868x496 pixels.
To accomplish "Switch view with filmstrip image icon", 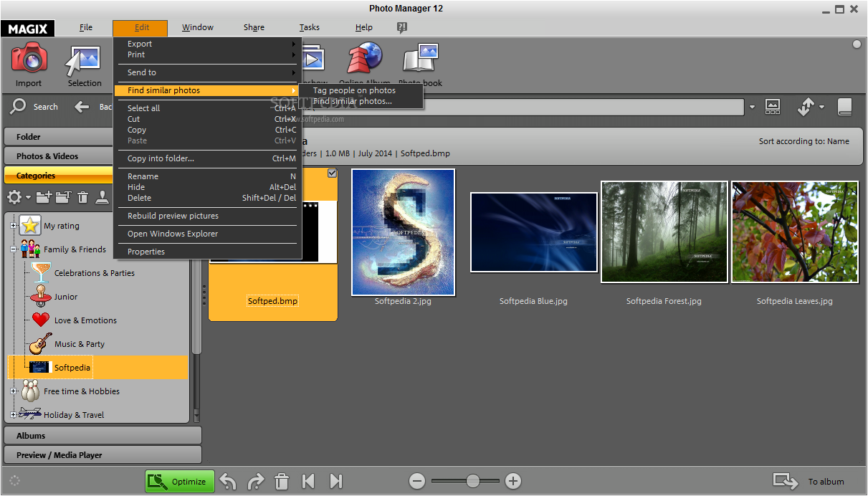I will [773, 107].
